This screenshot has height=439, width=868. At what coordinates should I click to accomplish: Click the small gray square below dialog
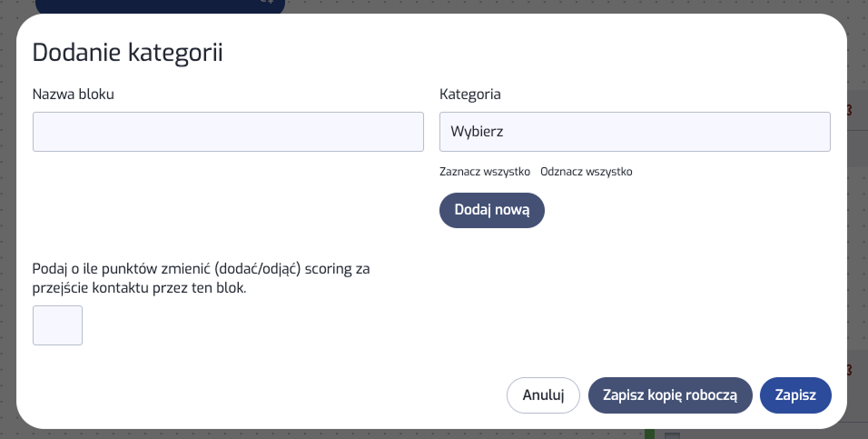[673, 435]
